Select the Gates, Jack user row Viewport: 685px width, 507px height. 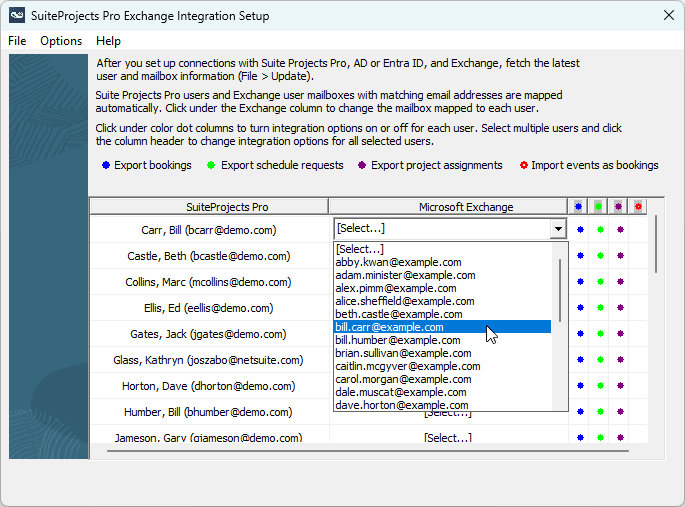[209, 334]
